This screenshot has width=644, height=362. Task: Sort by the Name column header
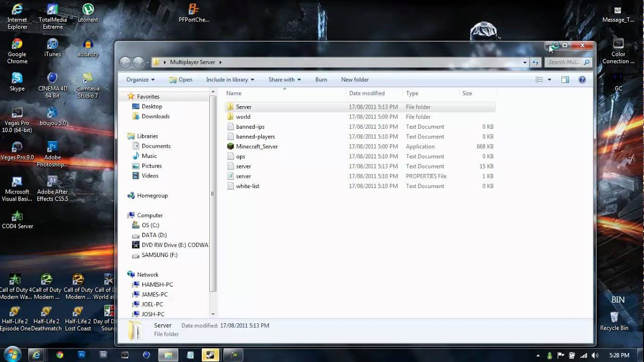285,93
